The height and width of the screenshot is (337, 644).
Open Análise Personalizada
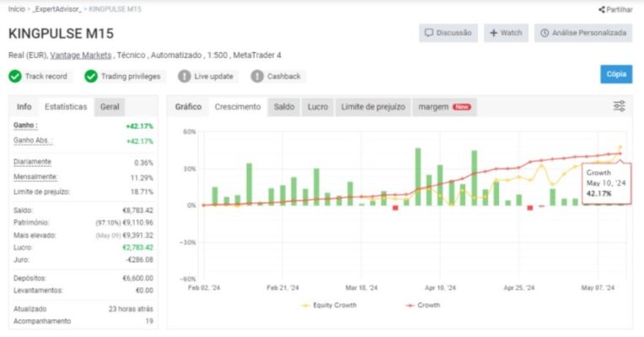[x=583, y=33]
